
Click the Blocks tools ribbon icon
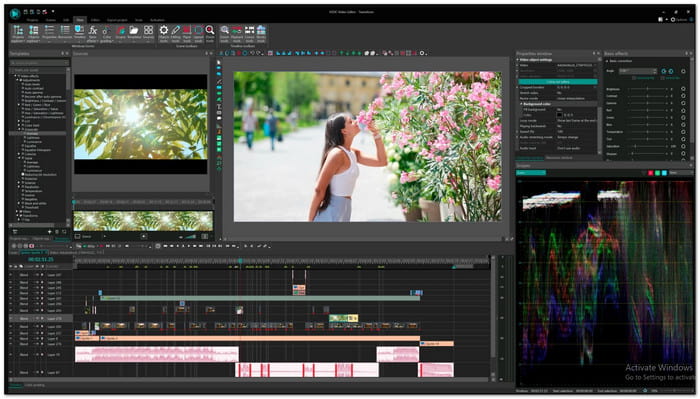261,33
